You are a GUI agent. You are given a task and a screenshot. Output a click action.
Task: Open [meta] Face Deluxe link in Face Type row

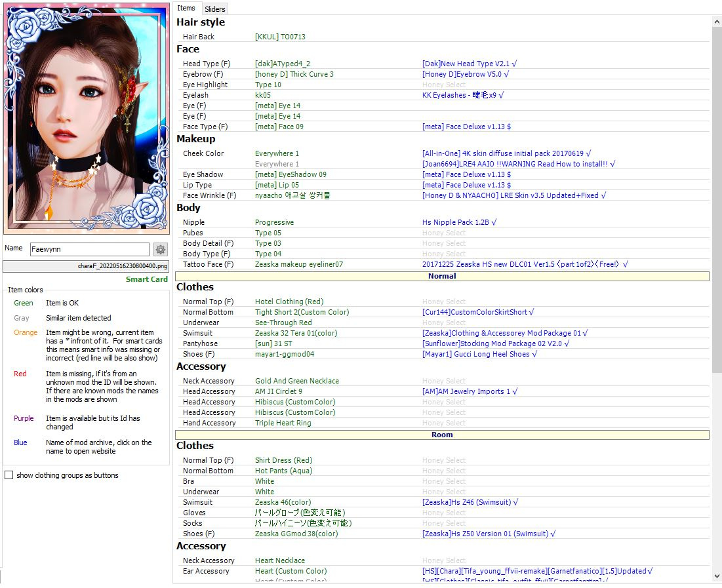click(466, 127)
